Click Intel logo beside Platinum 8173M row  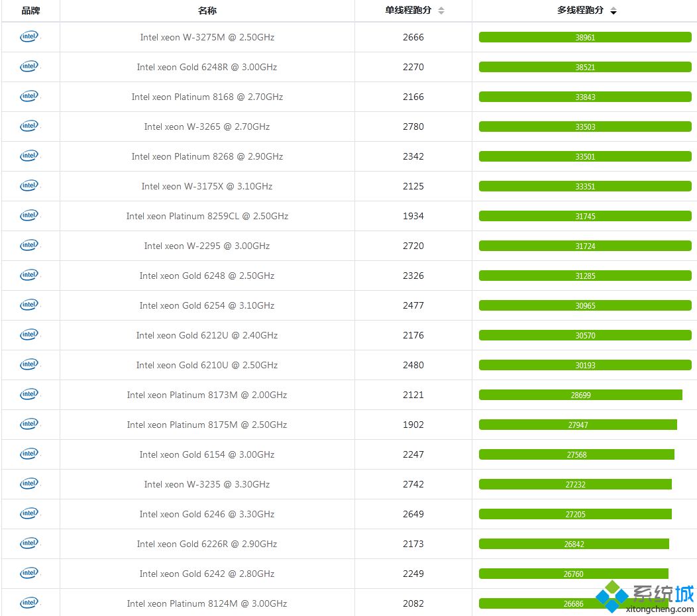[29, 394]
